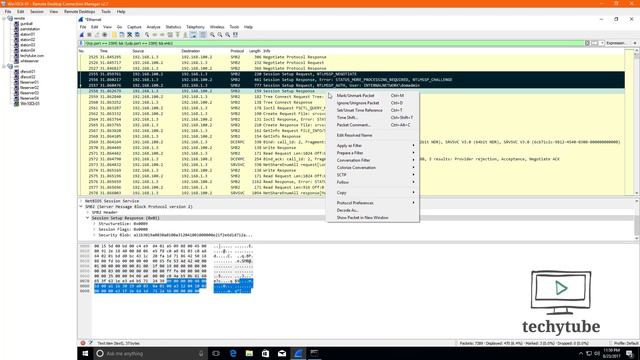The height and width of the screenshot is (360, 640).
Task: Reset packet text zoom to normal
Action: pyautogui.click(x=228, y=35)
